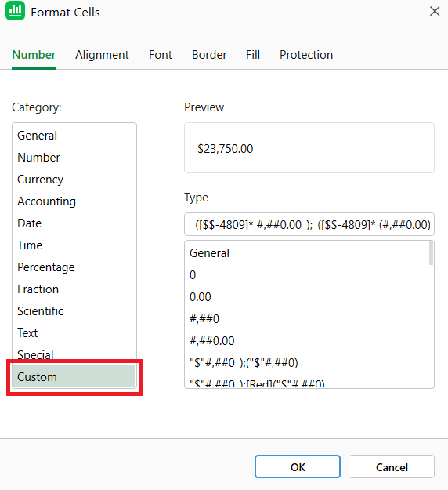Select the Custom category
This screenshot has height=490, width=448.
tap(74, 377)
